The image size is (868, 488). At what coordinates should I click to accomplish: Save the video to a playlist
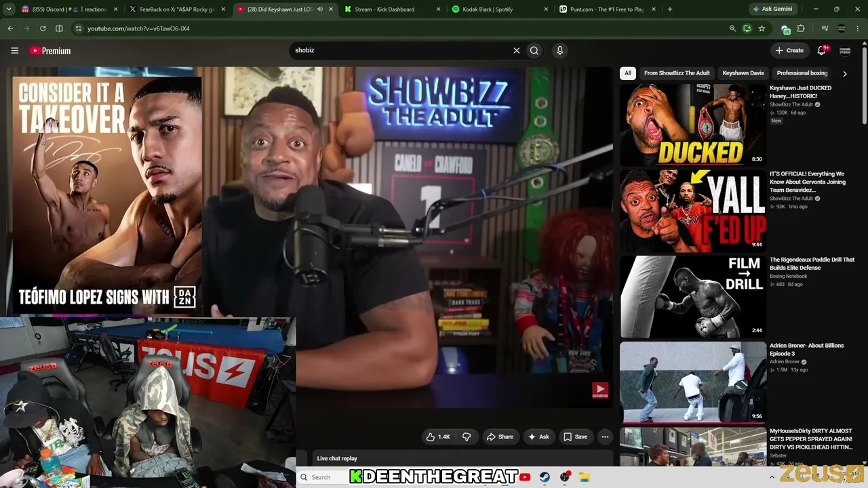(x=576, y=436)
